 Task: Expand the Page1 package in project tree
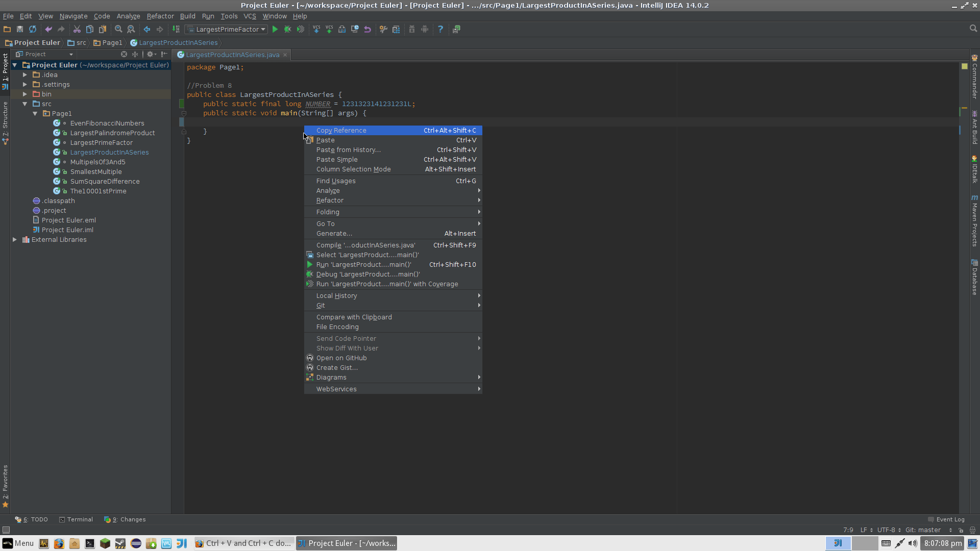pos(36,113)
